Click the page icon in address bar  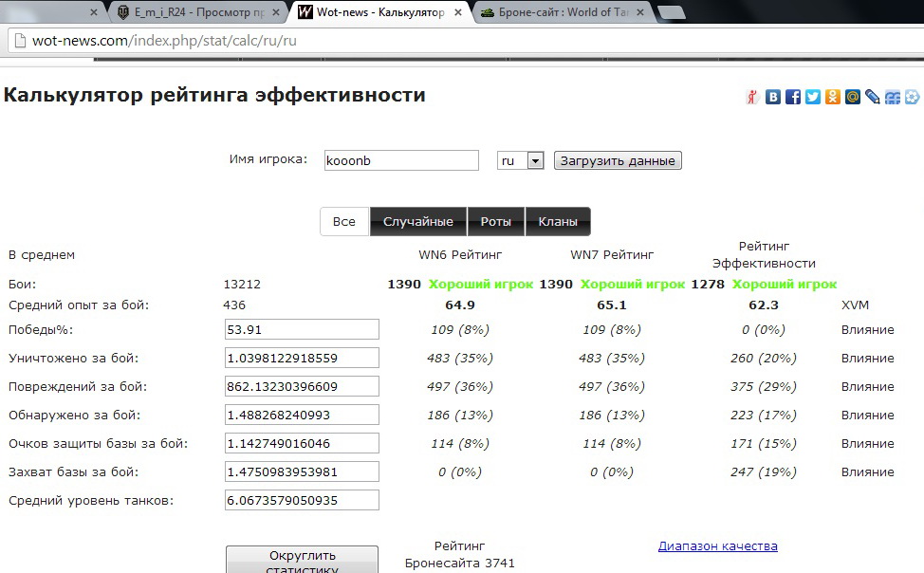pyautogui.click(x=20, y=41)
